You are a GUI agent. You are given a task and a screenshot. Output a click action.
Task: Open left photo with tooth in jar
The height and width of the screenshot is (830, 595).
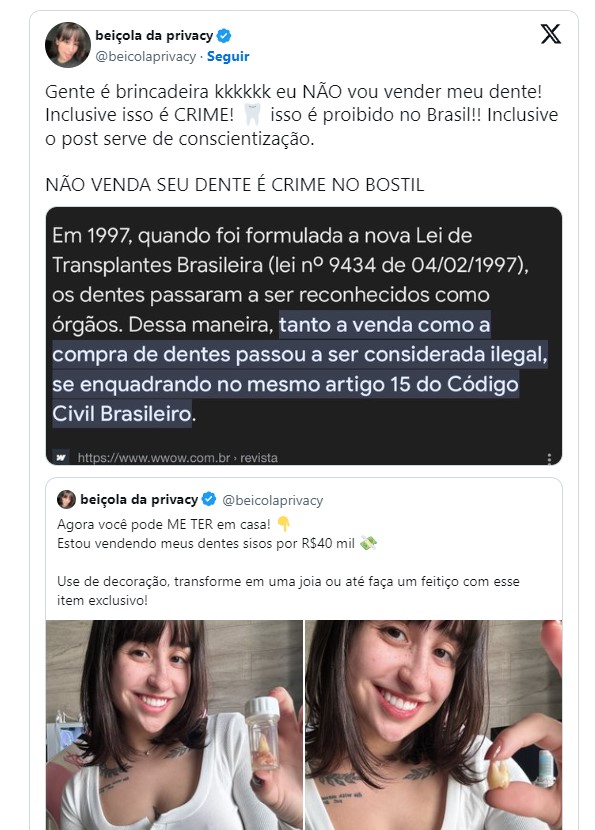tap(174, 725)
